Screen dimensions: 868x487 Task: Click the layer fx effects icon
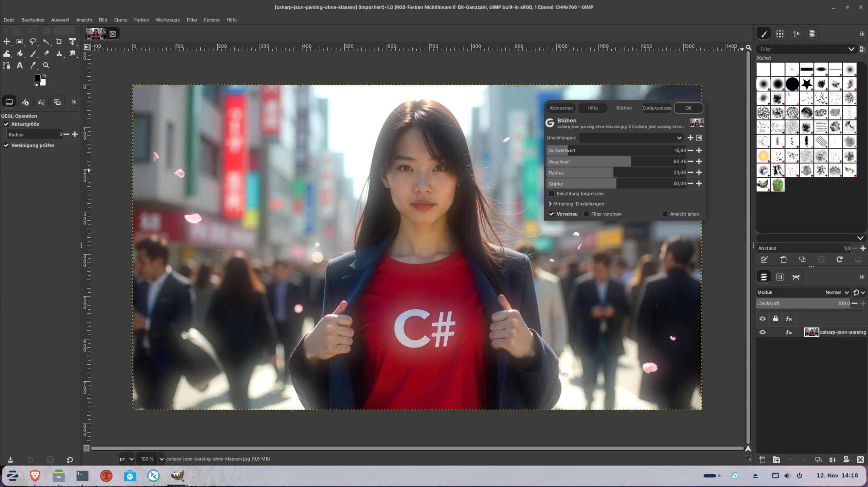789,332
